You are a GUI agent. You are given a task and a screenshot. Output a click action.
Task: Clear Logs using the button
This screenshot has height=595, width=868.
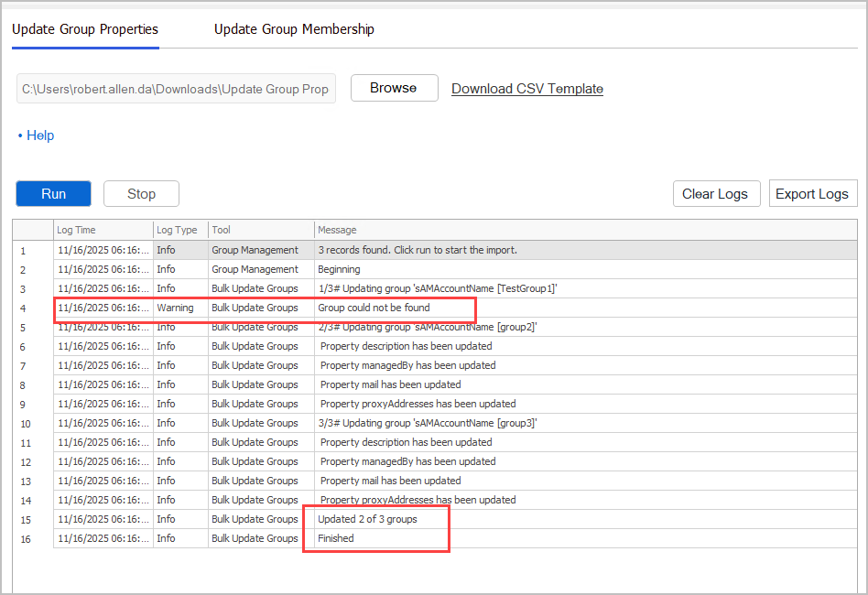coord(715,194)
